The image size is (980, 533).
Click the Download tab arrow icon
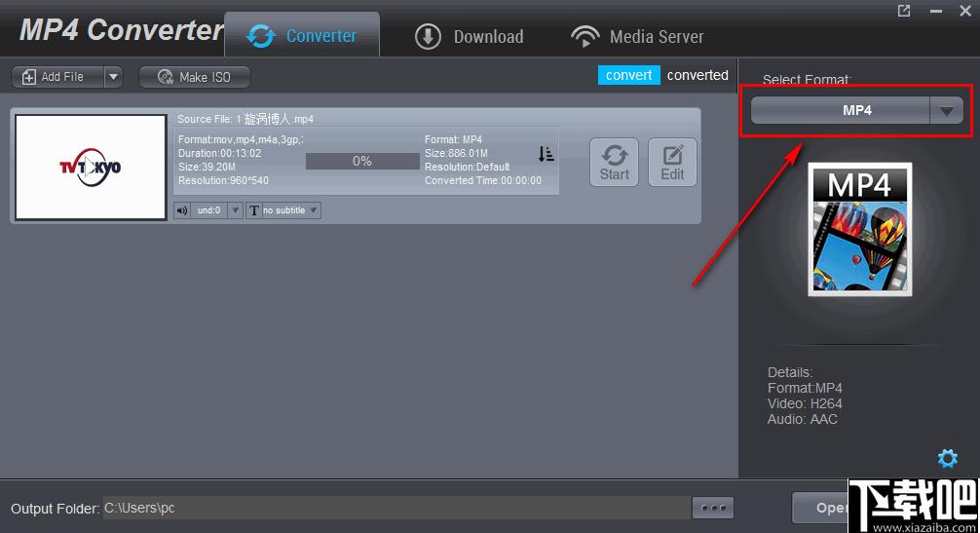[428, 36]
